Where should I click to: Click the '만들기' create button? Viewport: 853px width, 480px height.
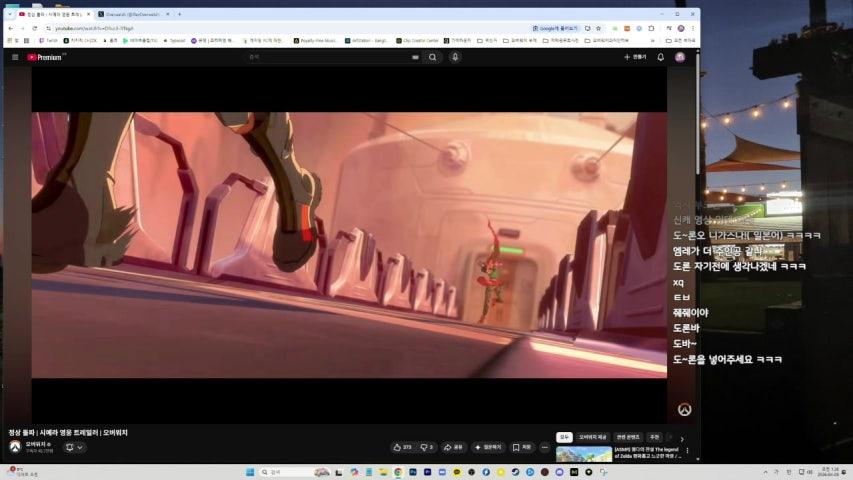635,57
